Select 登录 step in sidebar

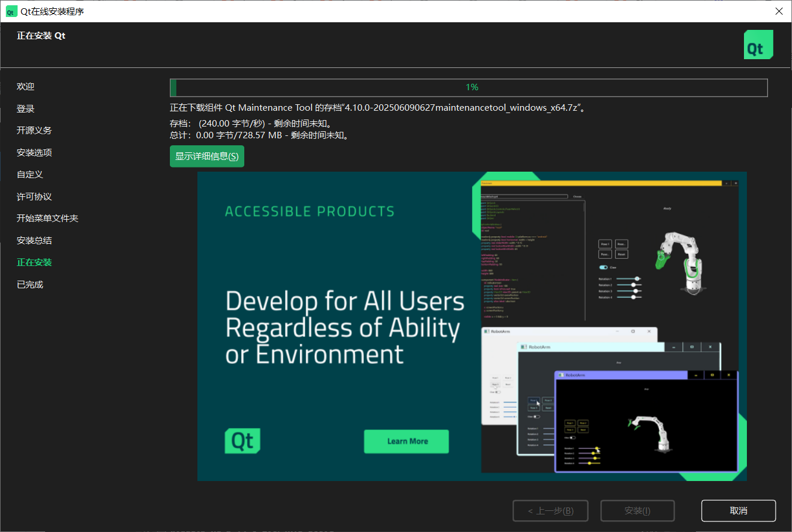(x=25, y=109)
